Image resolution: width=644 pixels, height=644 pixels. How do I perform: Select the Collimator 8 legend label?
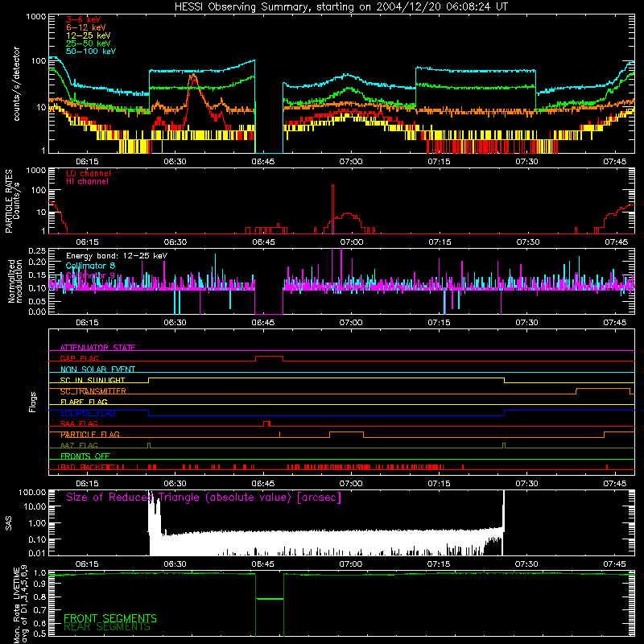pos(90,266)
